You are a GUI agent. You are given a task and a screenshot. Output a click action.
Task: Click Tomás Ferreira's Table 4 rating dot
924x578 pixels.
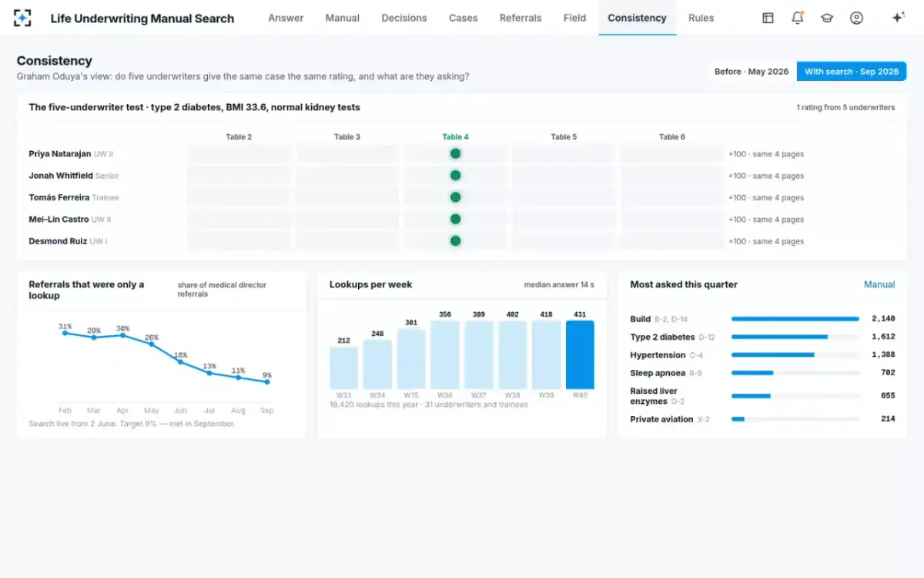pos(455,197)
